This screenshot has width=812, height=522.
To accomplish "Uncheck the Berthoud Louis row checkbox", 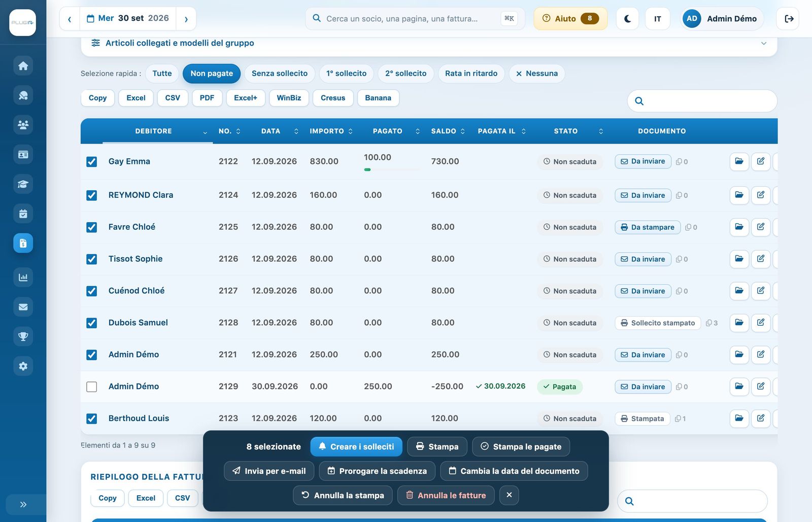I will [92, 419].
